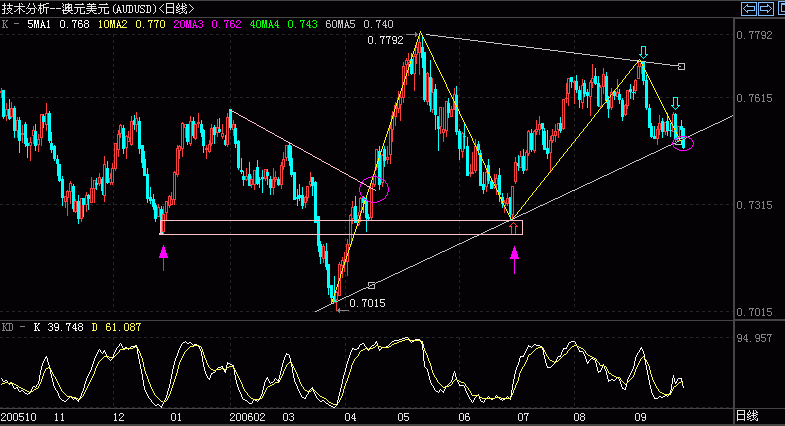Click the right arrow icon in the top-right corner

point(766,9)
